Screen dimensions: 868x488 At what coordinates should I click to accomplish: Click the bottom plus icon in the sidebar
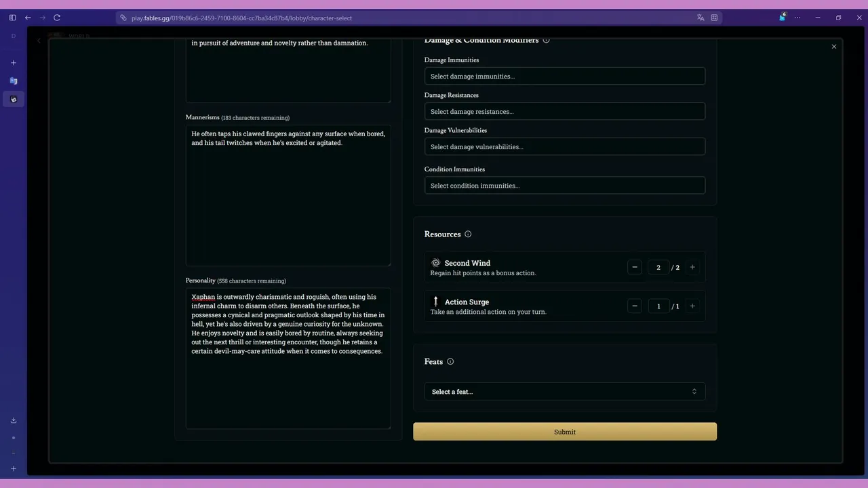point(13,468)
